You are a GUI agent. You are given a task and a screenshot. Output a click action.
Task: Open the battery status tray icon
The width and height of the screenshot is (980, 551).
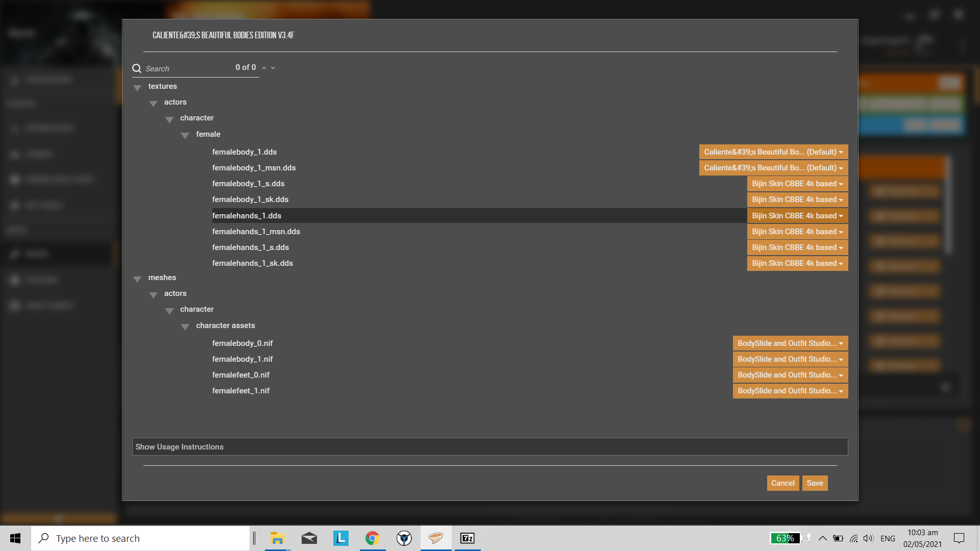[x=838, y=538]
